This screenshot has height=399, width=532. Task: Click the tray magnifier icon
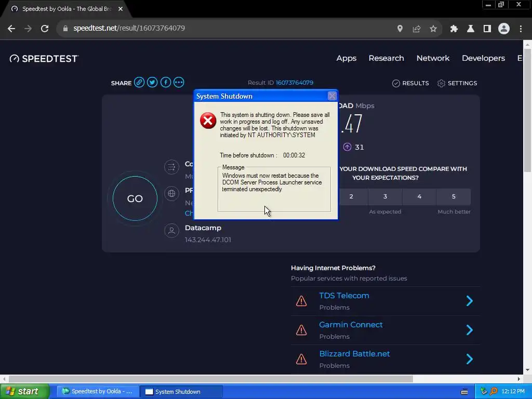(494, 392)
